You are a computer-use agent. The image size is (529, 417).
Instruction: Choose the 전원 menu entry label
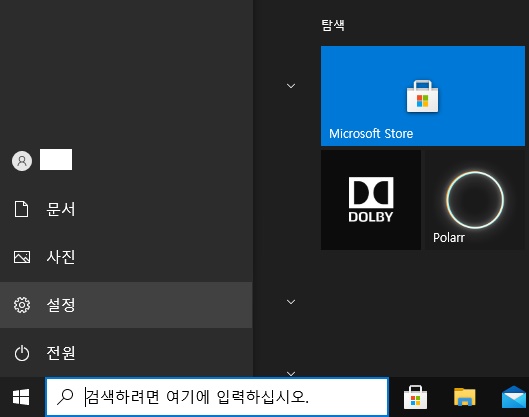(61, 353)
